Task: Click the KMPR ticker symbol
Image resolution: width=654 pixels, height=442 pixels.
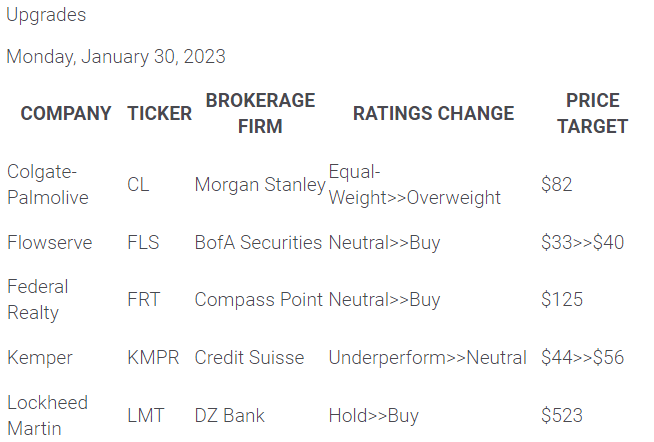Action: tap(153, 357)
